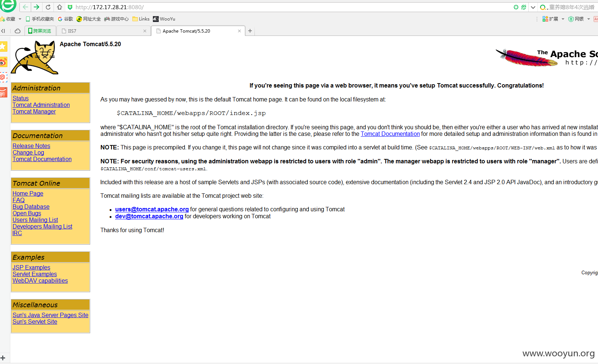Click the 360 browser logo in the top-left corner
598x364 pixels.
[x=8, y=5]
